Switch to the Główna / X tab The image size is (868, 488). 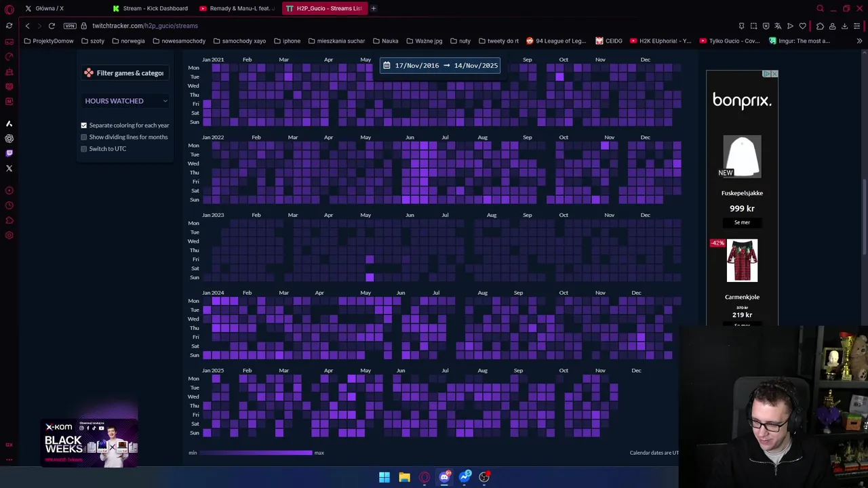50,8
